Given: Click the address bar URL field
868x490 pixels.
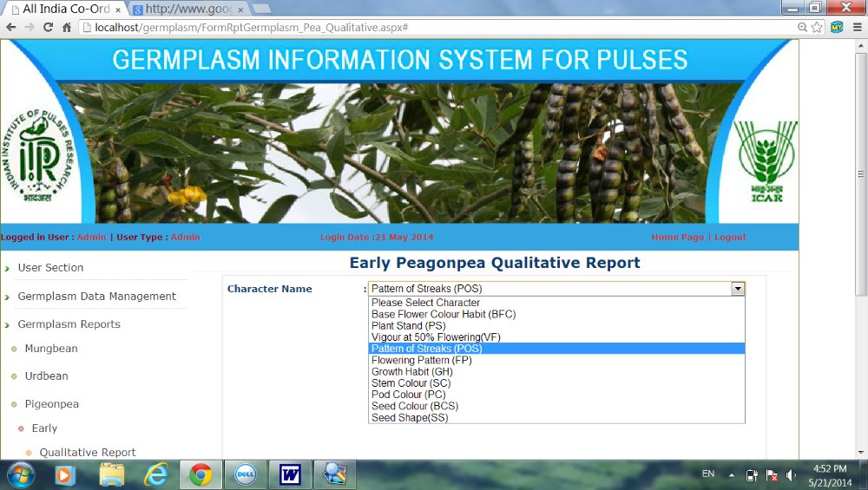Looking at the screenshot, I should click(x=437, y=27).
